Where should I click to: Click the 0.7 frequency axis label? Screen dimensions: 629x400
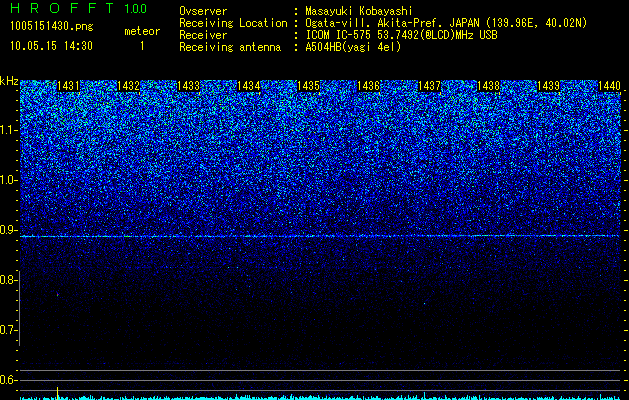pos(9,330)
